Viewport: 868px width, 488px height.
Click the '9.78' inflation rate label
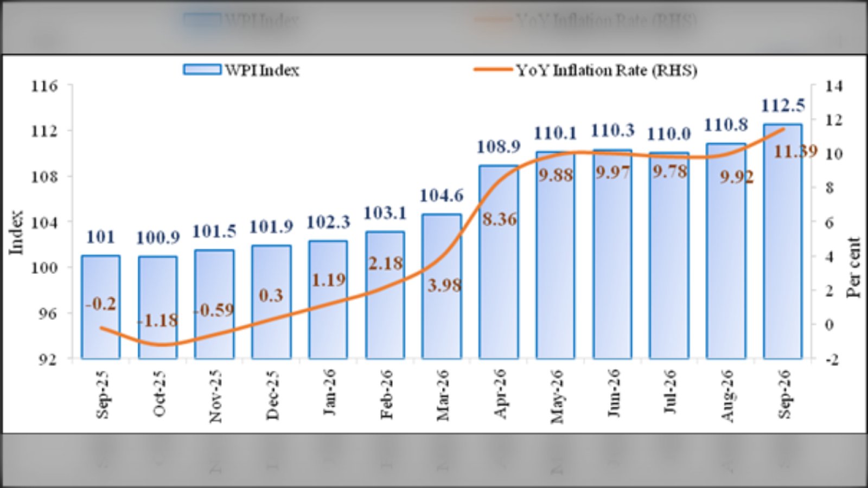coord(670,172)
